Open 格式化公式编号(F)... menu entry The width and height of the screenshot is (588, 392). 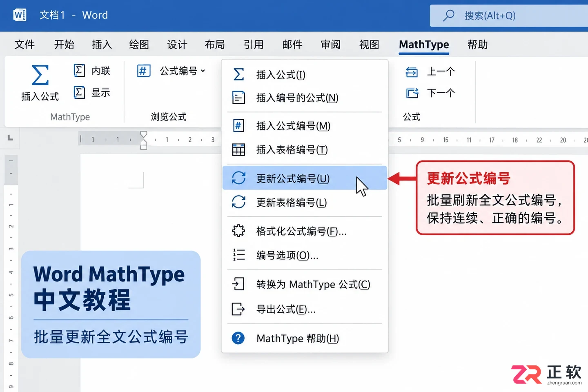tap(305, 231)
